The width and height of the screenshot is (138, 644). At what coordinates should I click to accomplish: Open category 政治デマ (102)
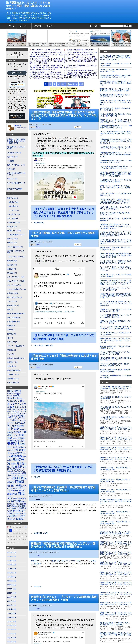[x=13, y=238]
